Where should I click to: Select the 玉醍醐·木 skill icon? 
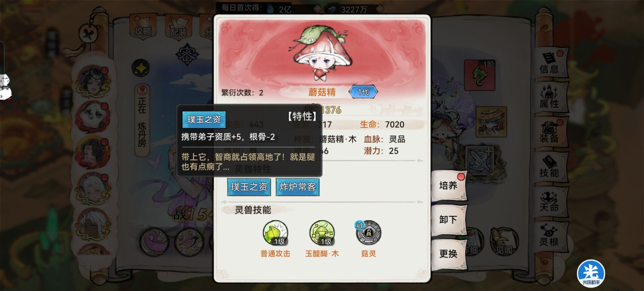(322, 233)
